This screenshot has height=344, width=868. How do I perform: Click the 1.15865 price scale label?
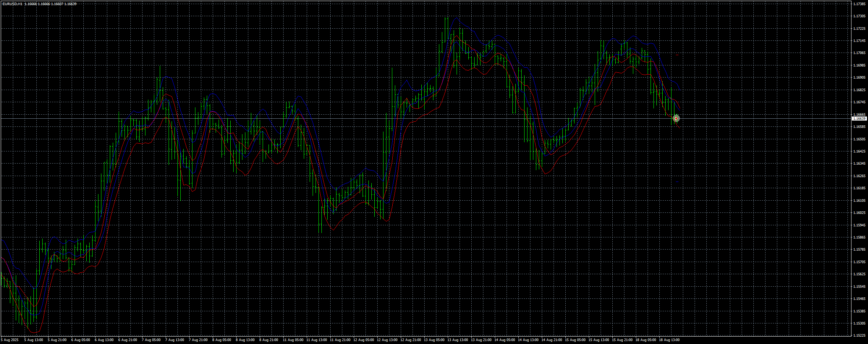tap(860, 237)
